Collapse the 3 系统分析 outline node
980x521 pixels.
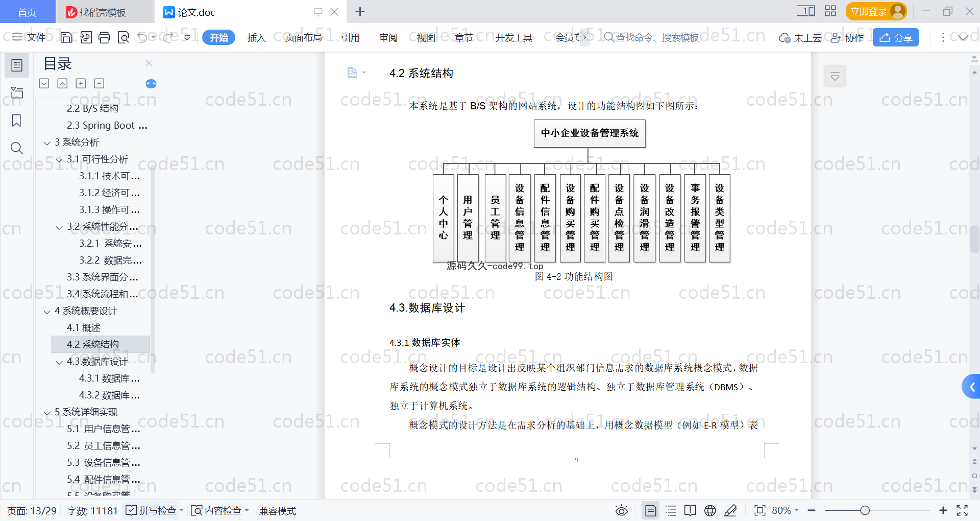click(47, 143)
